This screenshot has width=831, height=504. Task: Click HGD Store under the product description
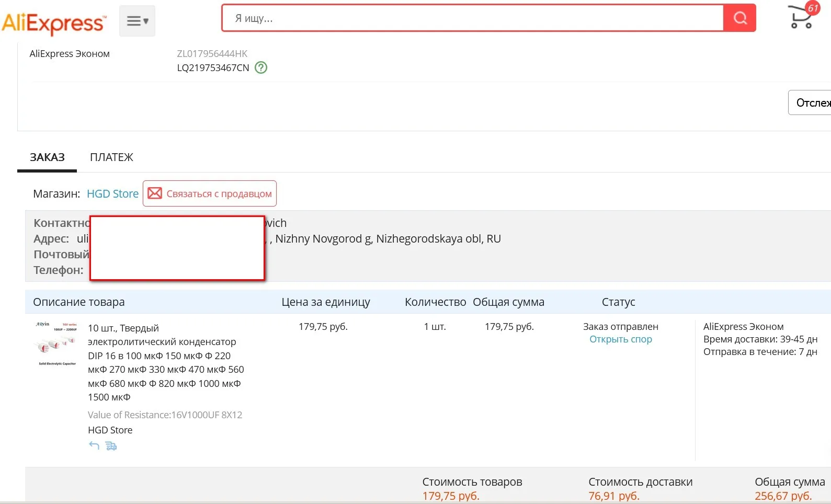pos(110,430)
